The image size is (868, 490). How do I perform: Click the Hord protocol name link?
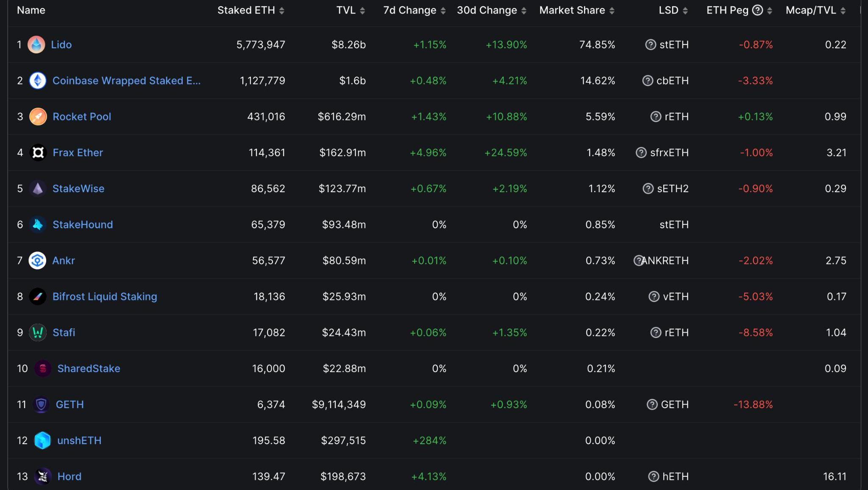click(70, 476)
